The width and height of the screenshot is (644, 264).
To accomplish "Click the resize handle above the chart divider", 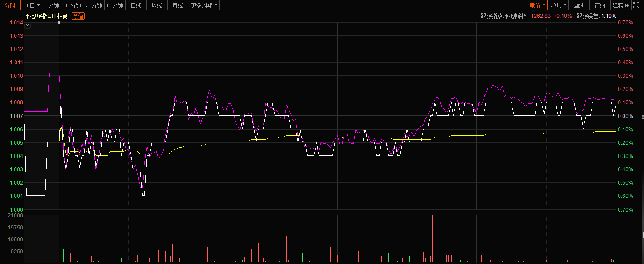I will click(59, 22).
